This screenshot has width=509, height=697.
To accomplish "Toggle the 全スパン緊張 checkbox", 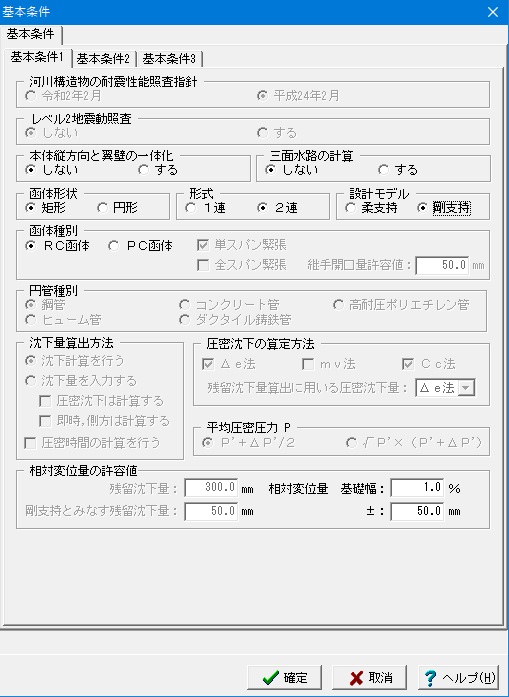I will (x=243, y=265).
